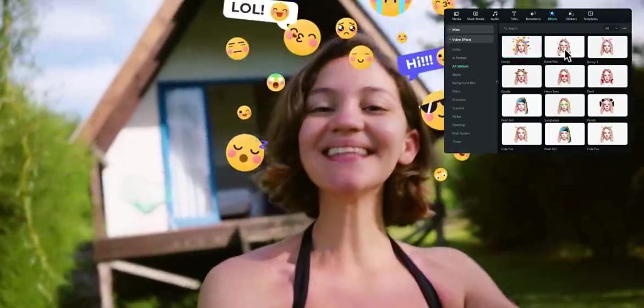
Task: Select the Utility effects category
Action: point(456,50)
